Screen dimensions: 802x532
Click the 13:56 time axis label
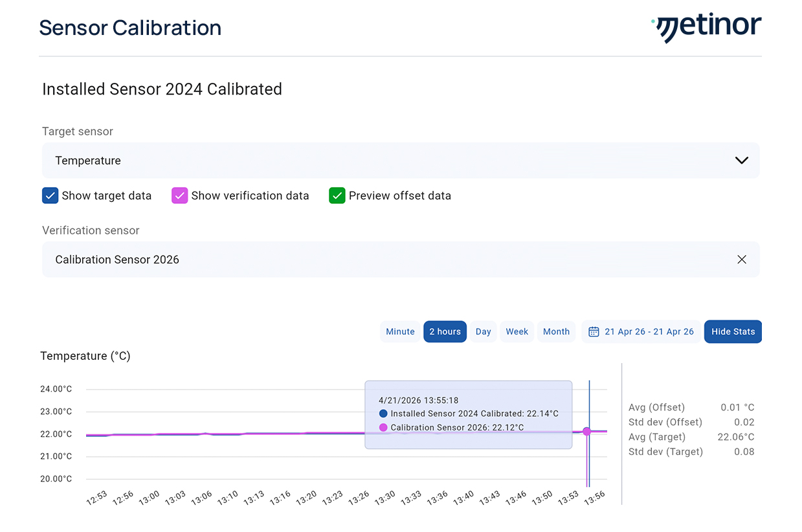594,498
